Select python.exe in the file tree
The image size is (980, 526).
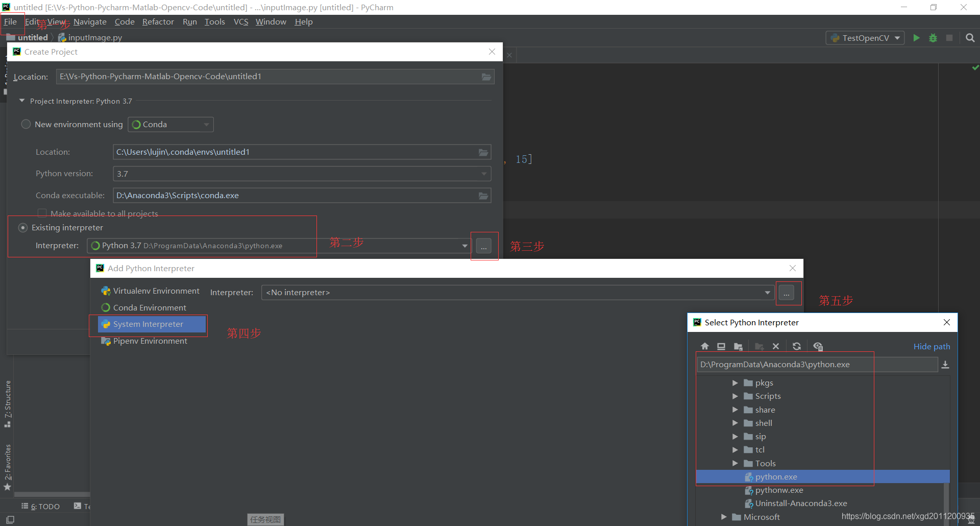tap(776, 476)
